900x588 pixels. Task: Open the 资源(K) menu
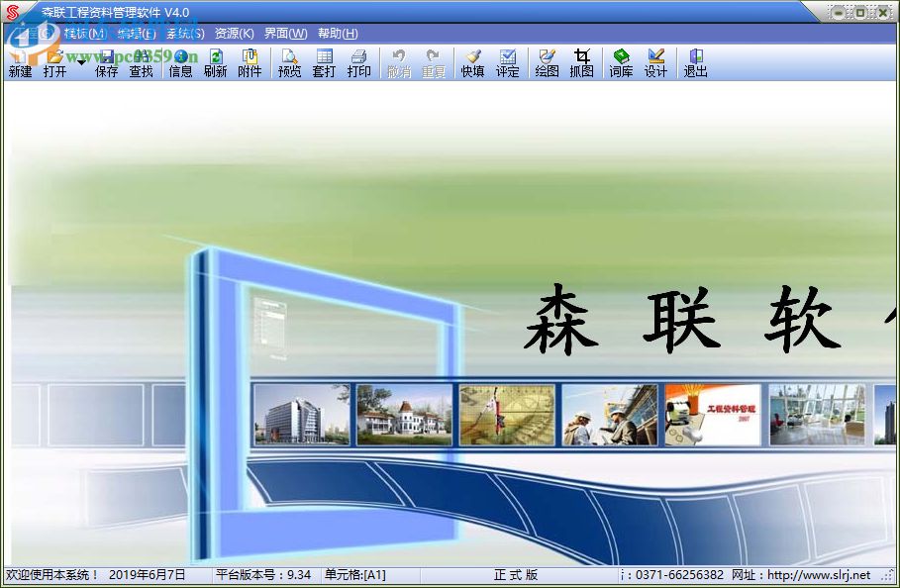(235, 34)
